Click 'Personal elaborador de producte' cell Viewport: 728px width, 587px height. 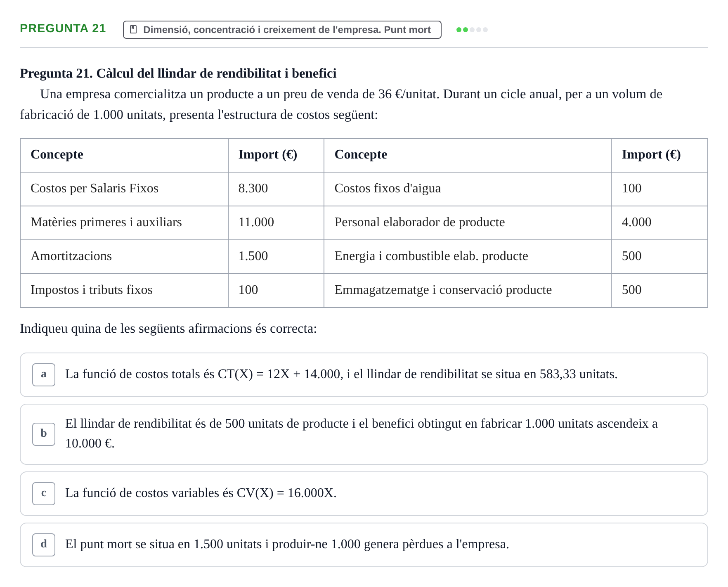468,223
